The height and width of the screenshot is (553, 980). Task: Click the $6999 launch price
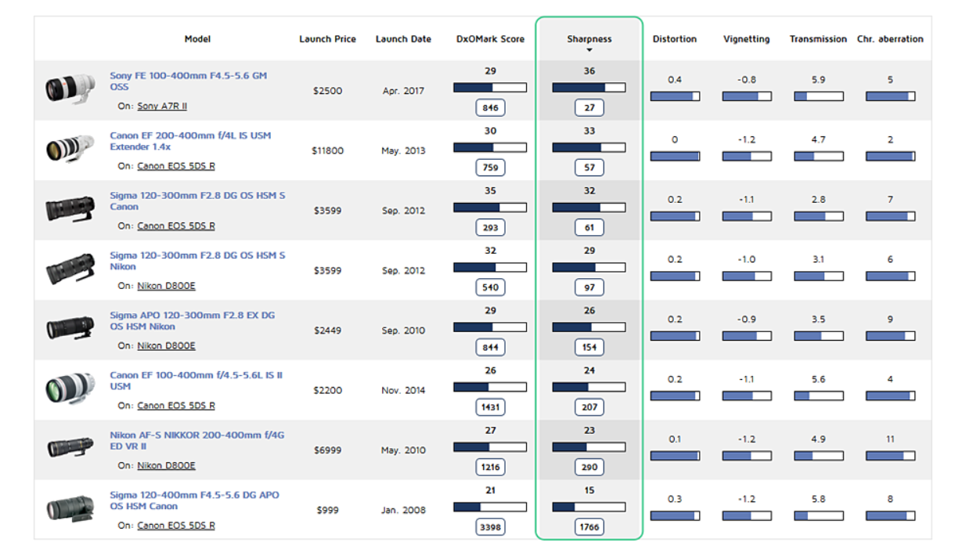point(328,450)
